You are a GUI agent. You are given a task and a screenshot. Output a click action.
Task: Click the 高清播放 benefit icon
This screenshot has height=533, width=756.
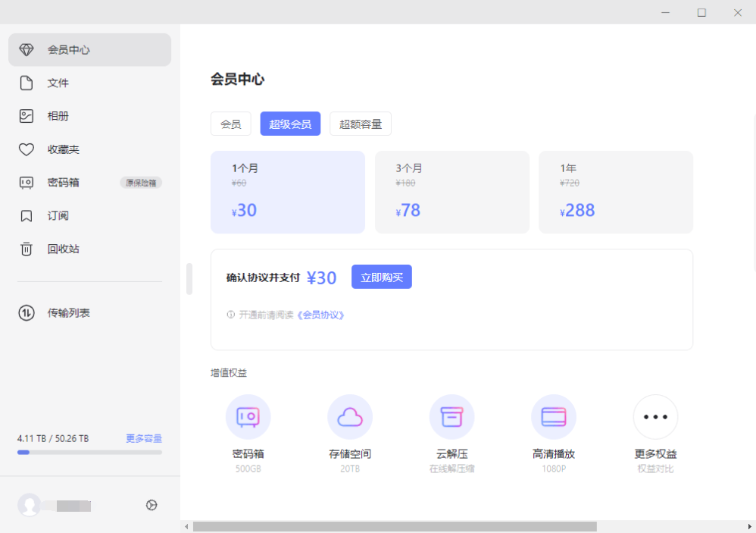click(553, 416)
